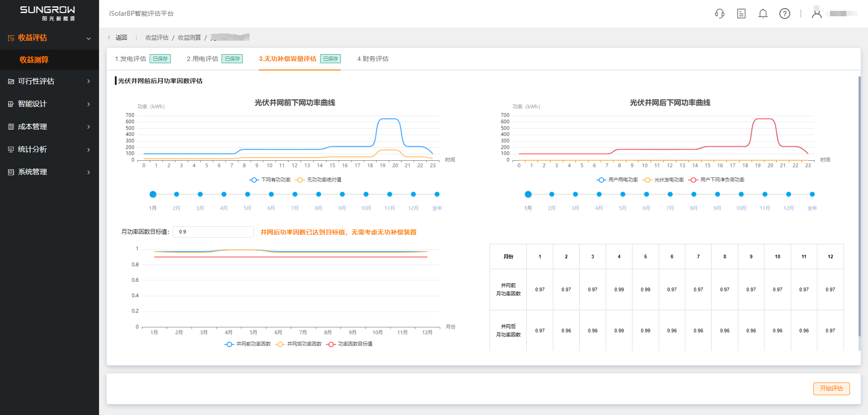The height and width of the screenshot is (415, 868).
Task: Select 12月 on right chart timeline
Action: (788, 194)
